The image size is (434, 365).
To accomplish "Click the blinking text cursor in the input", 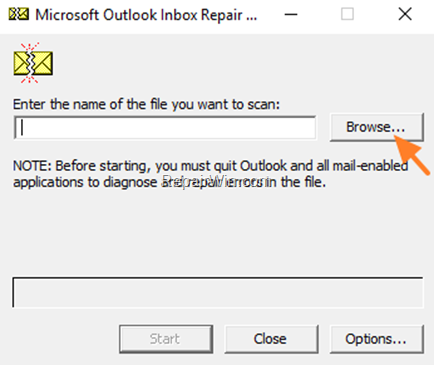I will tap(22, 127).
